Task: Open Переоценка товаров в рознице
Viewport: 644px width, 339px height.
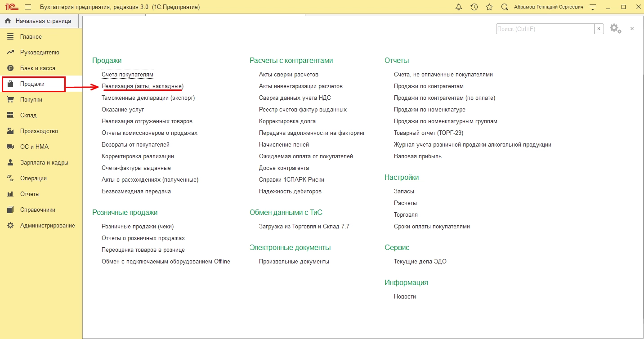Action: coord(143,250)
